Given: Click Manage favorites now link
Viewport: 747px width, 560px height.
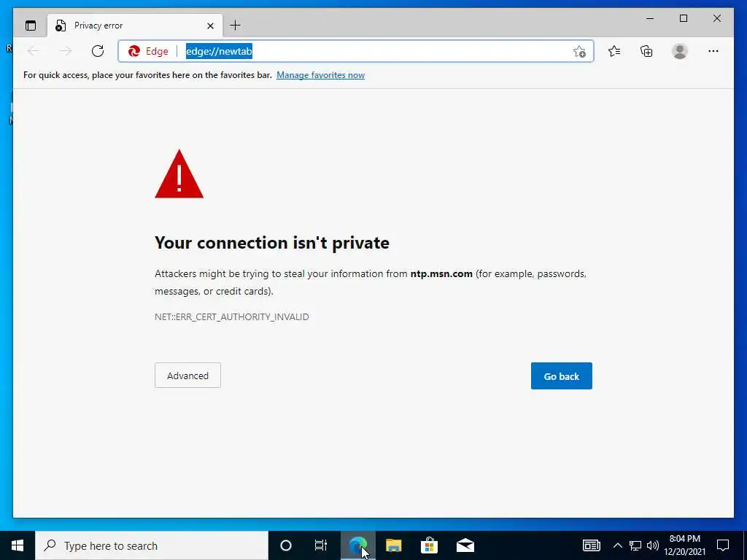Looking at the screenshot, I should click(321, 75).
